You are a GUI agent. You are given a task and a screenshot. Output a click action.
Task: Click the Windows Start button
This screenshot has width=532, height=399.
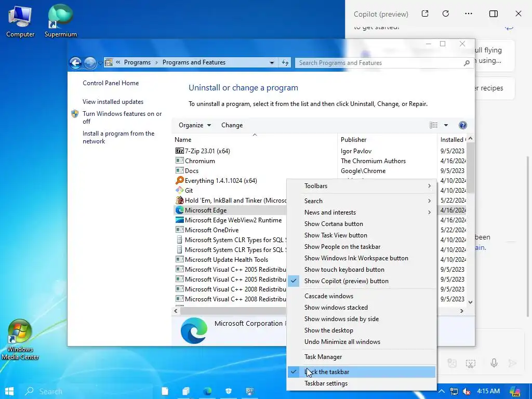[9, 391]
